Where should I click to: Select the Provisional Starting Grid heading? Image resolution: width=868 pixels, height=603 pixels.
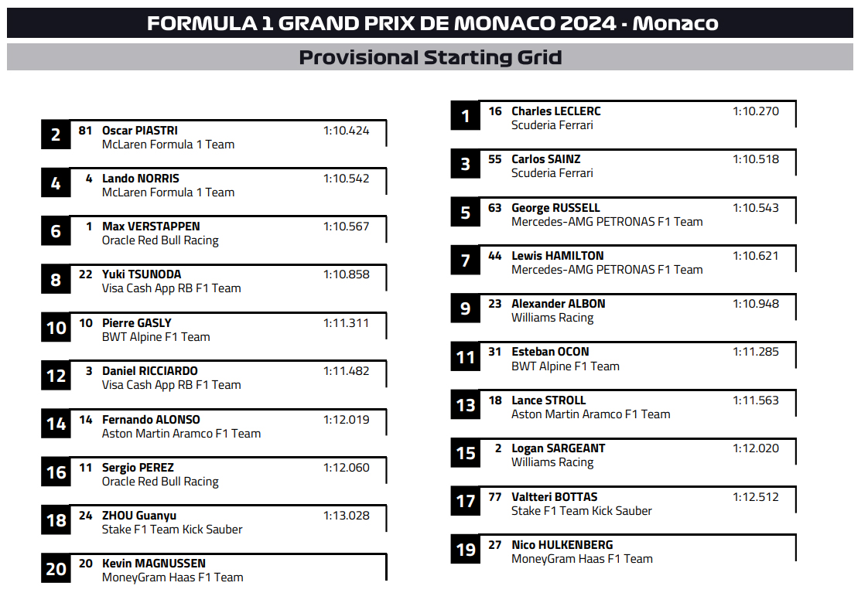430,57
